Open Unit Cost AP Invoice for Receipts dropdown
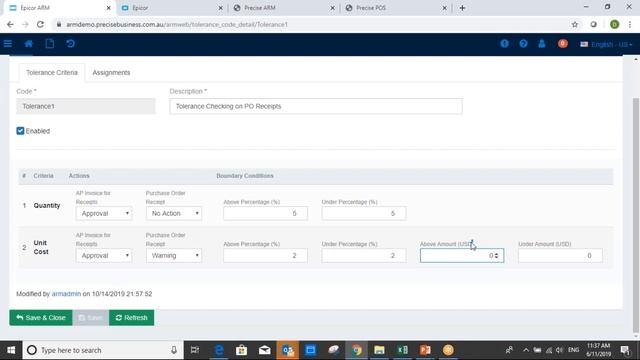 [x=104, y=256]
